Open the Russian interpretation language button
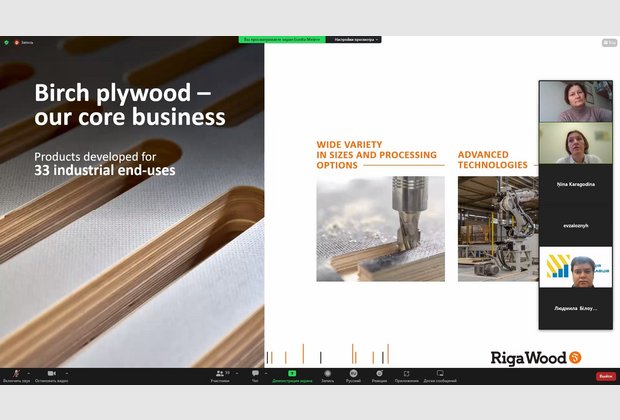 [353, 373]
